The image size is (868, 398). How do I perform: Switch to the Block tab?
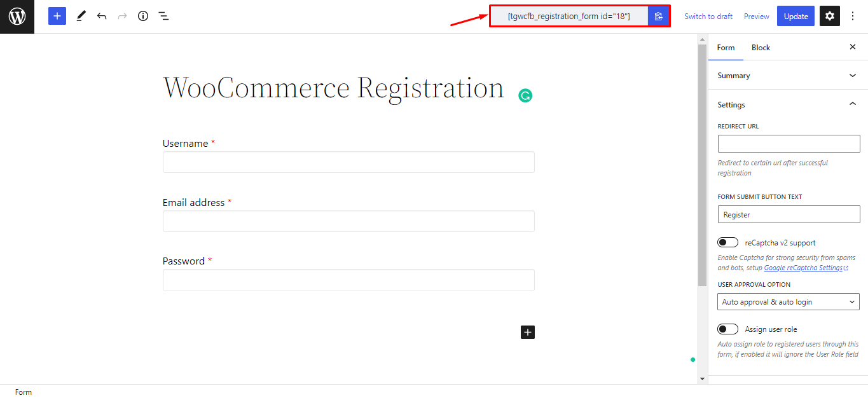pos(761,47)
